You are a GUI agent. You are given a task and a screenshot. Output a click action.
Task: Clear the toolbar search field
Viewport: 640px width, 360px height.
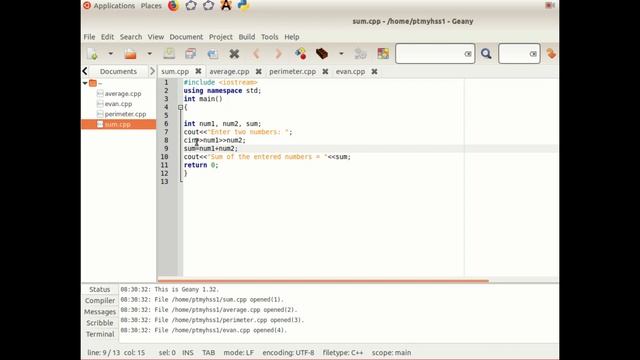468,54
